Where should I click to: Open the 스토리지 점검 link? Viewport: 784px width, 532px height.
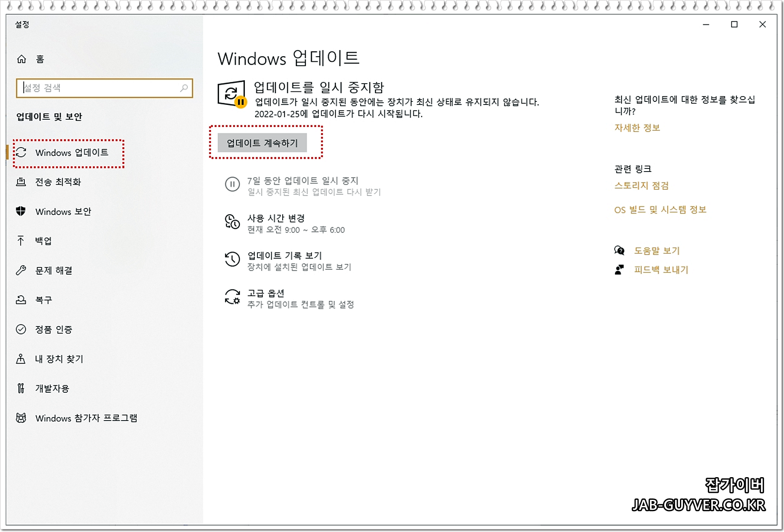click(x=642, y=185)
